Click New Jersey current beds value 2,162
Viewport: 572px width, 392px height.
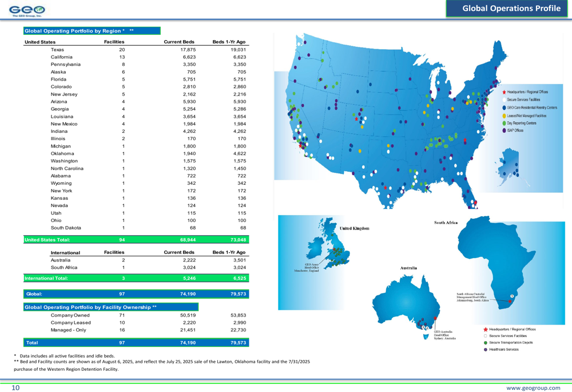click(x=189, y=94)
